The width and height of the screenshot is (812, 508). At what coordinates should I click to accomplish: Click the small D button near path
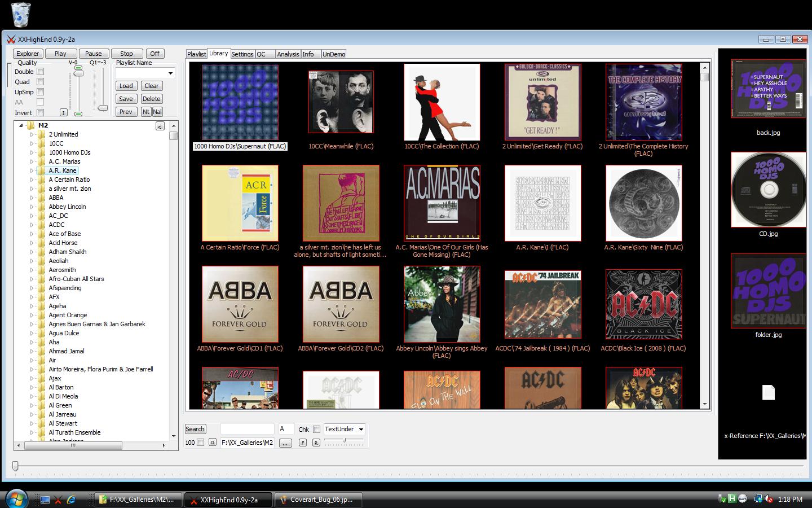pos(212,443)
